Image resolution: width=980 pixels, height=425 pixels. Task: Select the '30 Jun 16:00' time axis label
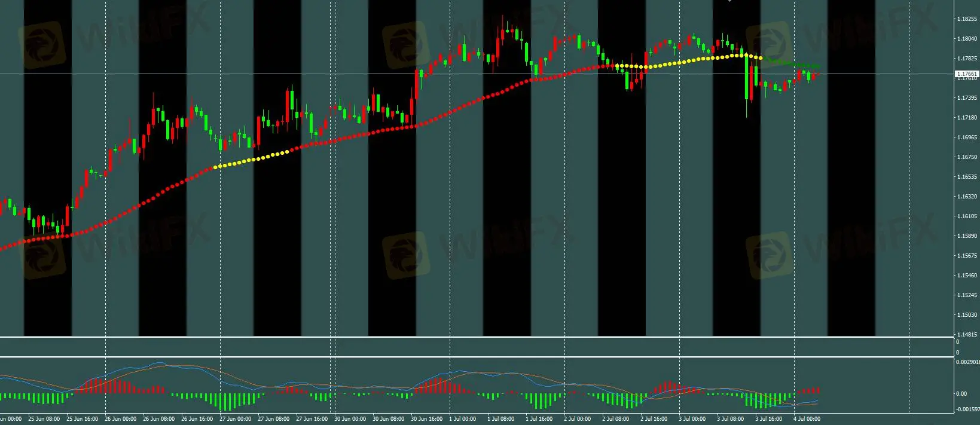(426, 419)
